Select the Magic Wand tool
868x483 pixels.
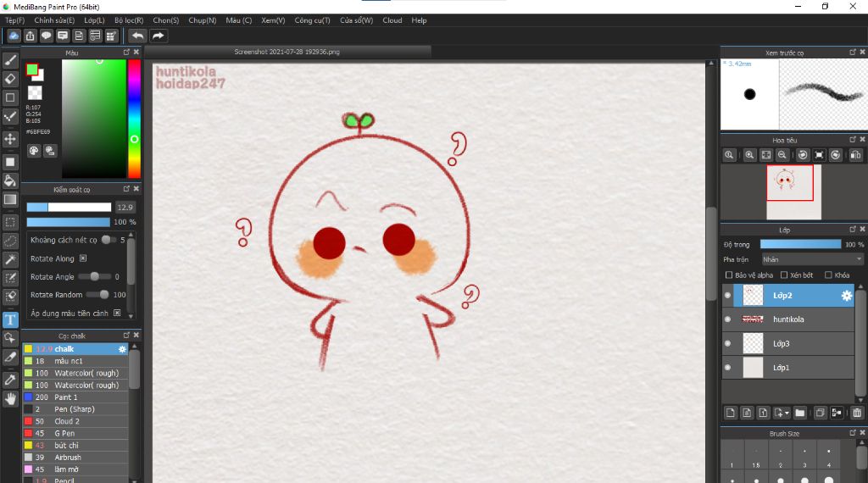pyautogui.click(x=10, y=259)
